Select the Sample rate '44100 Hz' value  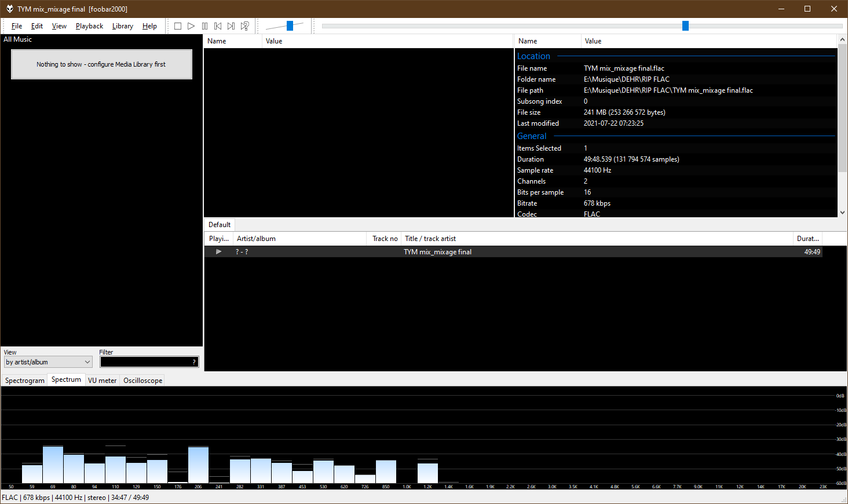(x=597, y=170)
